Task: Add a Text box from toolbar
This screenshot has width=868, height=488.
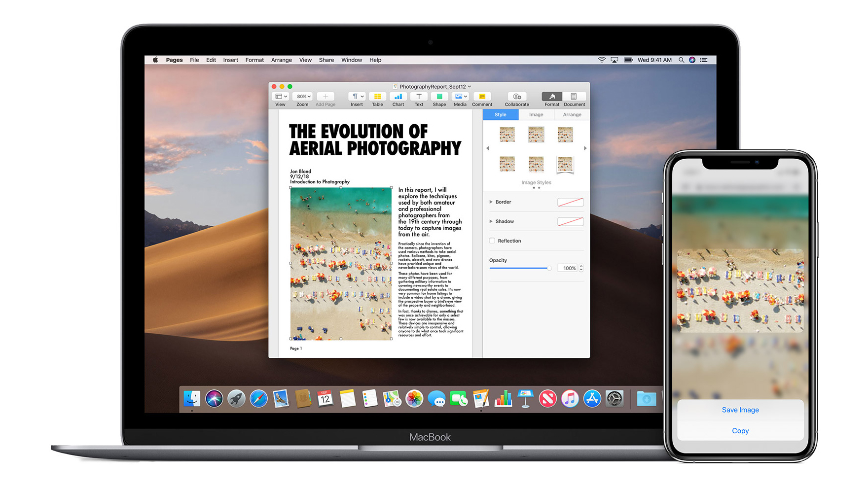Action: 419,97
